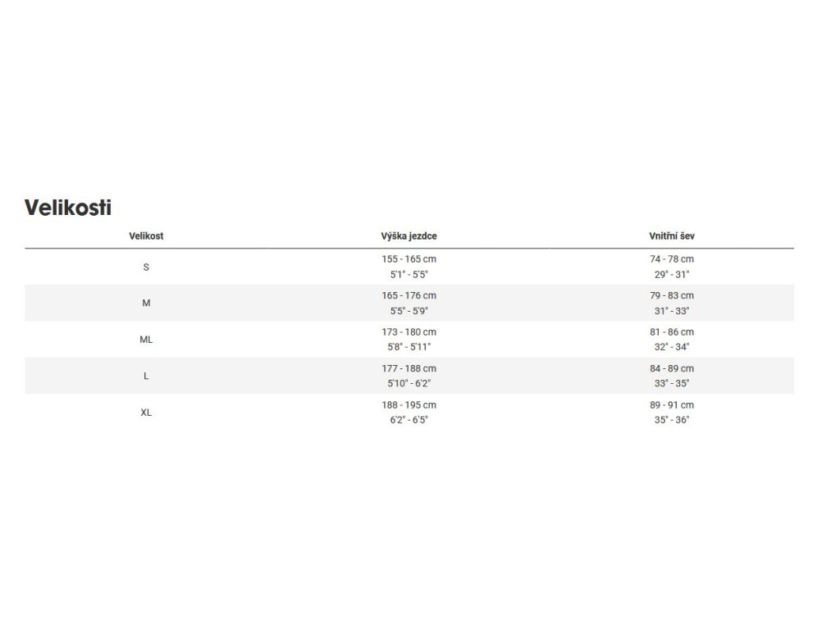
Task: Click the 81 - 86 cm inseam value
Action: (671, 332)
